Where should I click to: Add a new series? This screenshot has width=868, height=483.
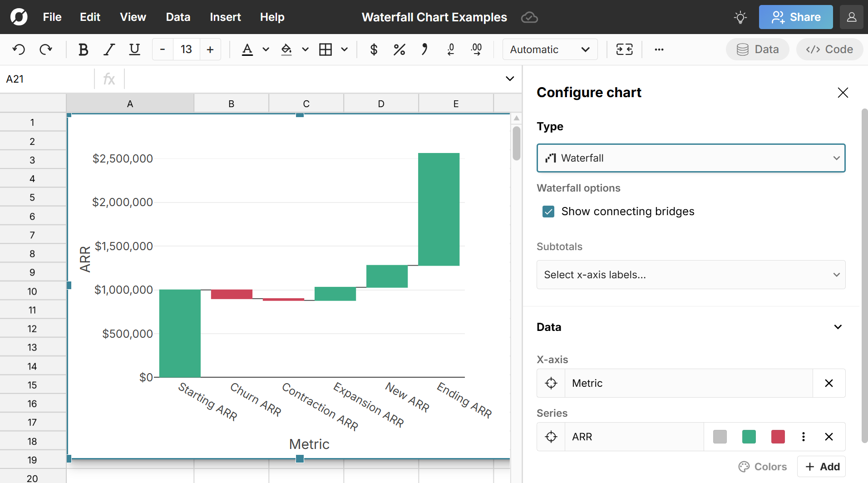[821, 466]
